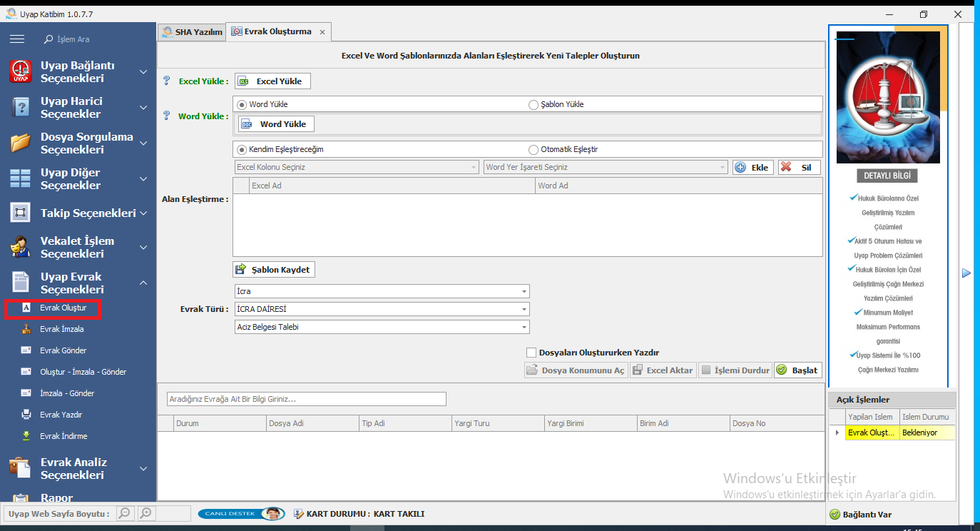Viewport: 980px width, 531px height.
Task: Click the Evrak Yazdır printer icon
Action: pos(26,415)
